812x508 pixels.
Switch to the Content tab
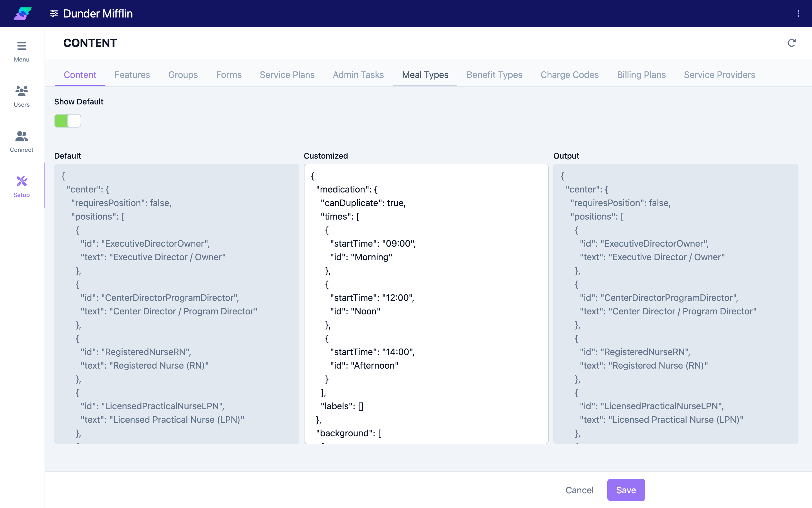(80, 75)
